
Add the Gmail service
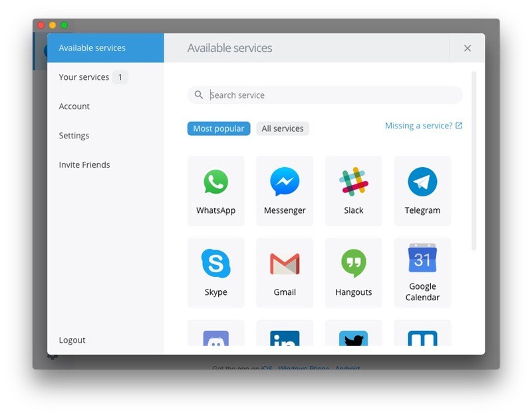click(x=285, y=273)
